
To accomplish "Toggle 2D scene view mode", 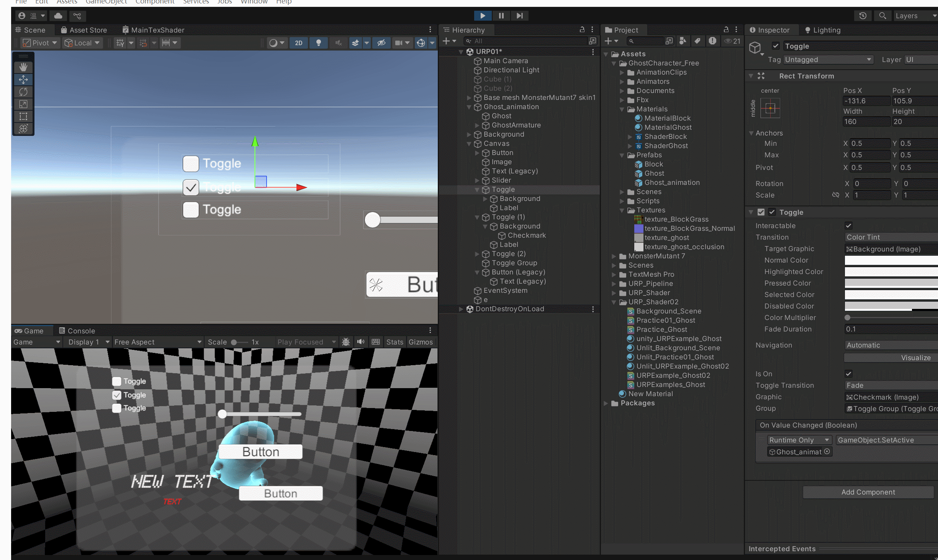I will click(x=298, y=43).
